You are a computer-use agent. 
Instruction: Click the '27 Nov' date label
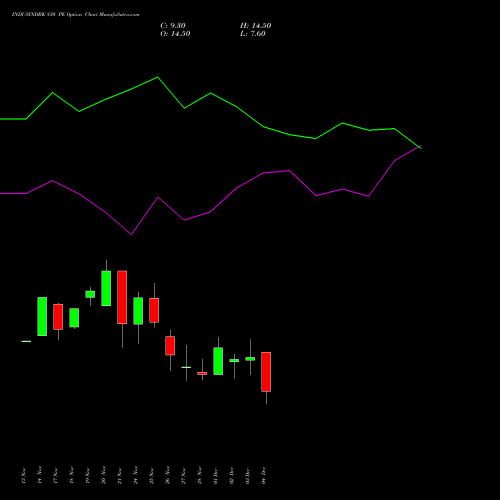click(184, 475)
